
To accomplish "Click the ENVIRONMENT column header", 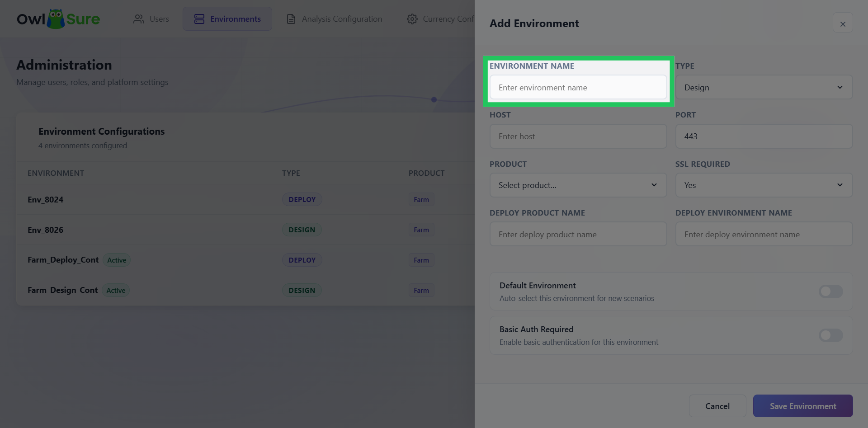I will [x=56, y=173].
